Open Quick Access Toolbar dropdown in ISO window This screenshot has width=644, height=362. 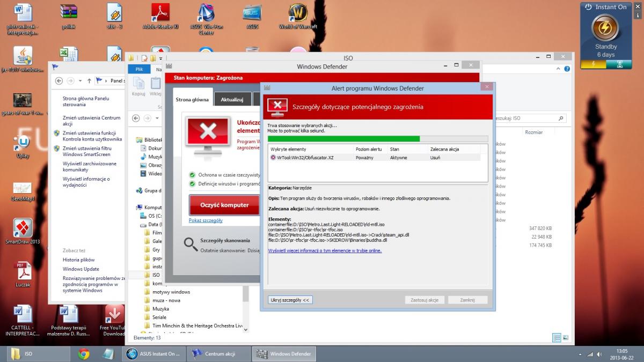coord(160,58)
